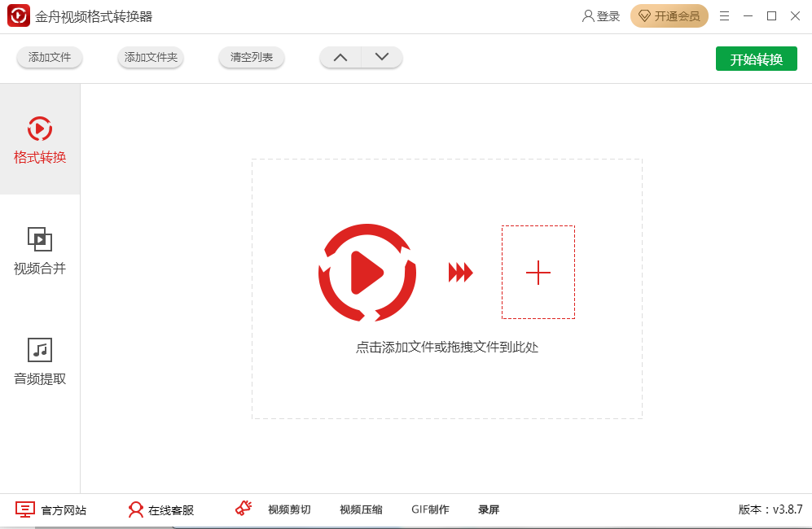Select the 格式转换 sidebar tool
Image resolution: width=812 pixels, height=529 pixels.
point(40,140)
